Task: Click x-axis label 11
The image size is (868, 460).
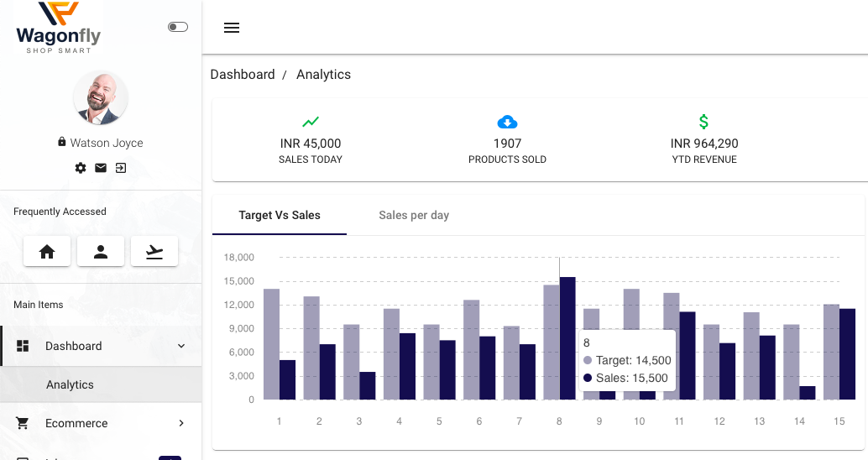Action: click(x=679, y=421)
